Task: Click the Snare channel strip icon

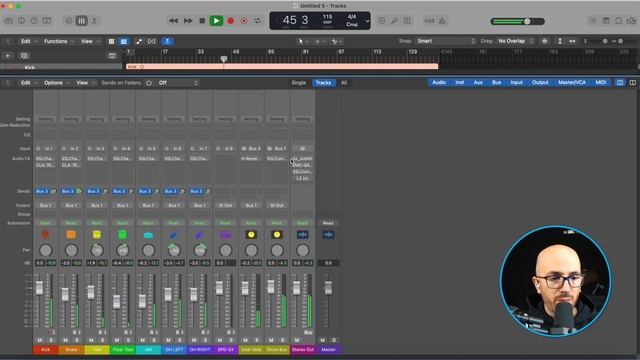Action: click(71, 235)
